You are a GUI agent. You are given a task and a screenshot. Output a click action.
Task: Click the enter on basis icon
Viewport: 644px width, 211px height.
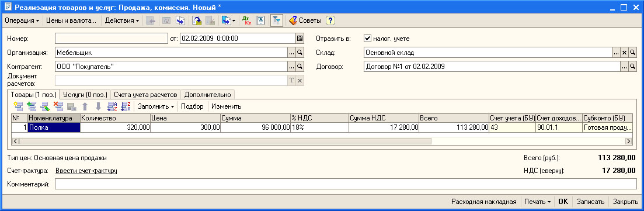(x=180, y=20)
